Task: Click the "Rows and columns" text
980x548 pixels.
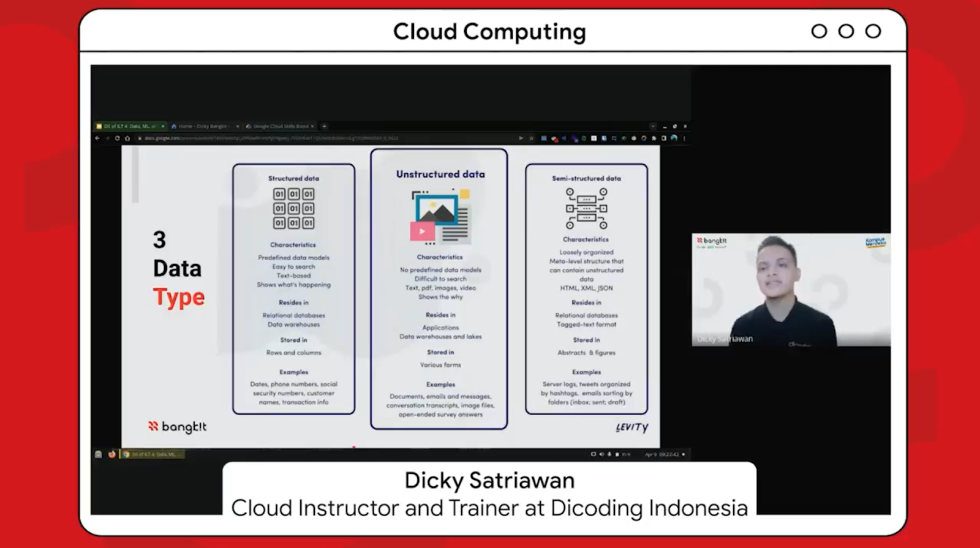Action: [x=293, y=353]
